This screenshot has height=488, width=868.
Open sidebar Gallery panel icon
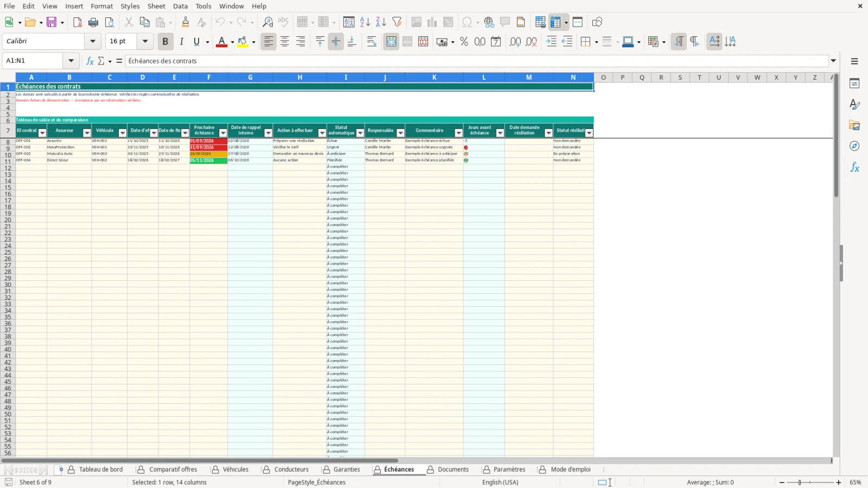[x=854, y=125]
